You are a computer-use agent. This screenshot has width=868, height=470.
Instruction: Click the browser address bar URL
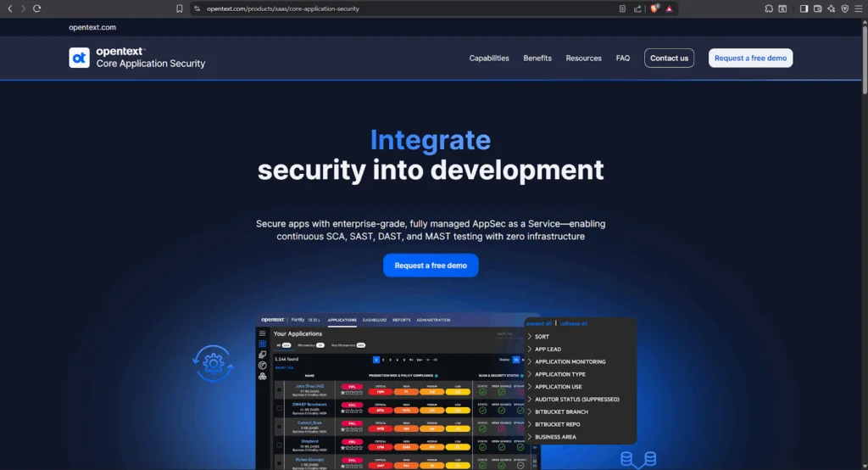point(283,8)
